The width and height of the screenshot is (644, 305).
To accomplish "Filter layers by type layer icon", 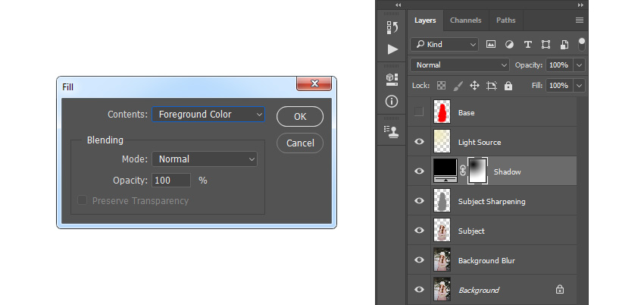I will [528, 45].
